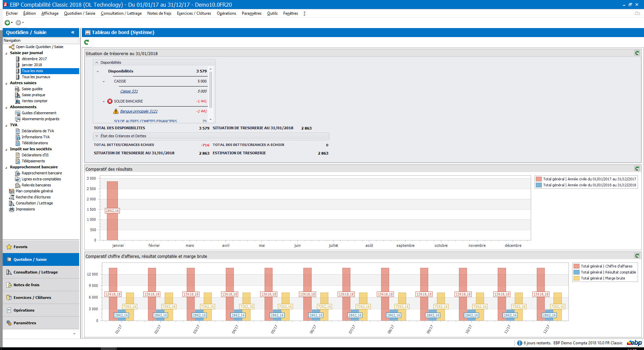Click the cloud icon in the menu bar

(x=637, y=13)
